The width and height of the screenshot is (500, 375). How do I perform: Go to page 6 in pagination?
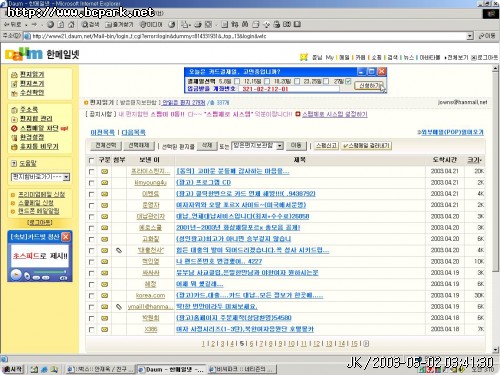click(x=251, y=343)
